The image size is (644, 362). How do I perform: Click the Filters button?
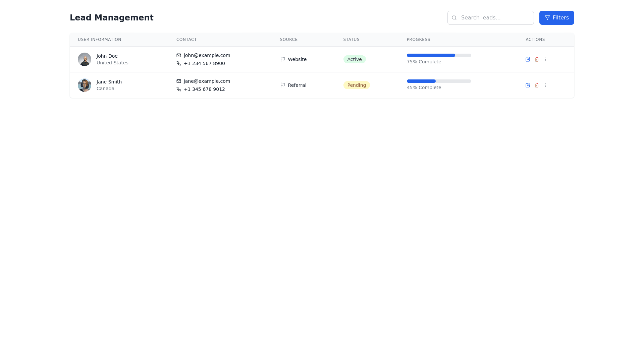(556, 17)
